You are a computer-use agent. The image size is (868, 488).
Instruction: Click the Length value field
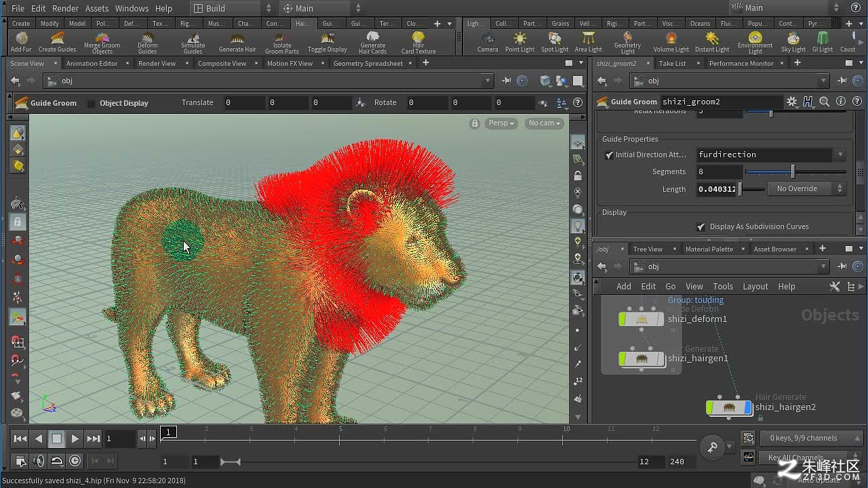coord(717,189)
